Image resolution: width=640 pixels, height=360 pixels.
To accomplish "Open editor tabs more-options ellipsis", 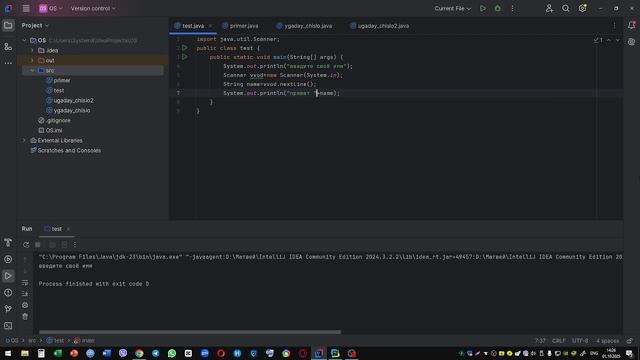I will pyautogui.click(x=614, y=25).
